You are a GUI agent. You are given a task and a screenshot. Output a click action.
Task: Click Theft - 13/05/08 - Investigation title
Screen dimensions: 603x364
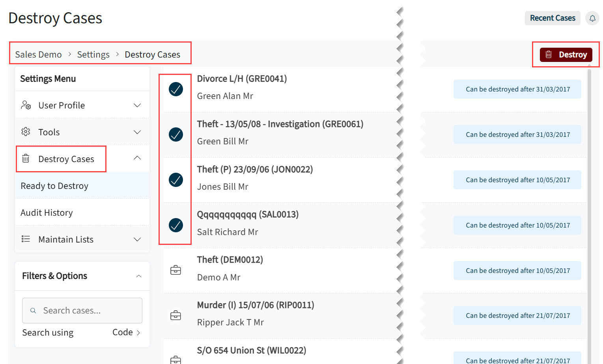[x=280, y=124]
